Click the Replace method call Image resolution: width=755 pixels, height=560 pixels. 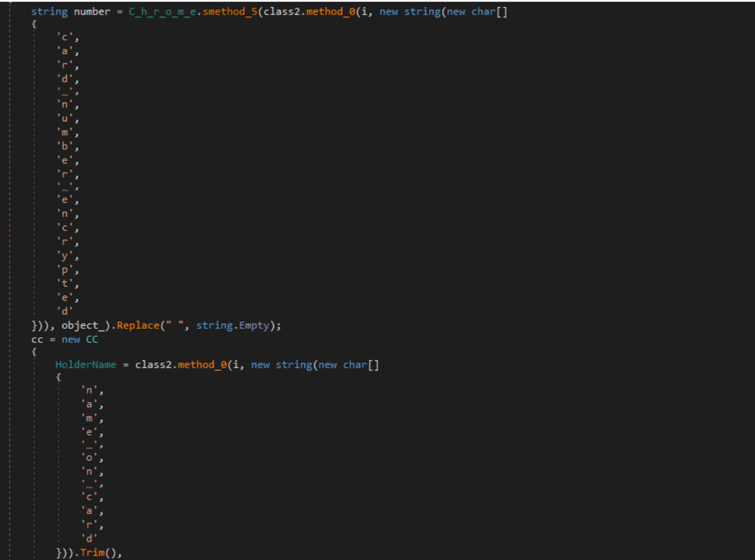tap(138, 326)
